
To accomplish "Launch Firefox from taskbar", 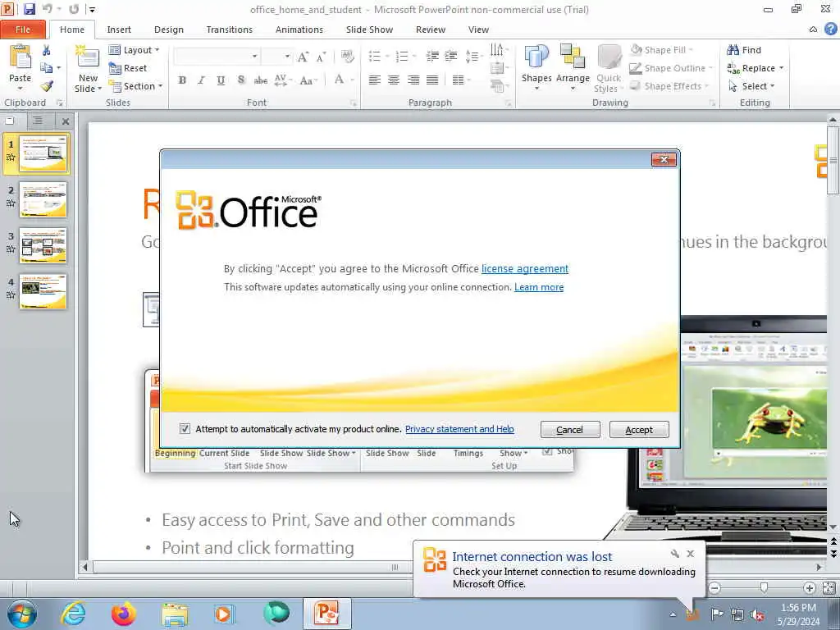I will (x=124, y=614).
